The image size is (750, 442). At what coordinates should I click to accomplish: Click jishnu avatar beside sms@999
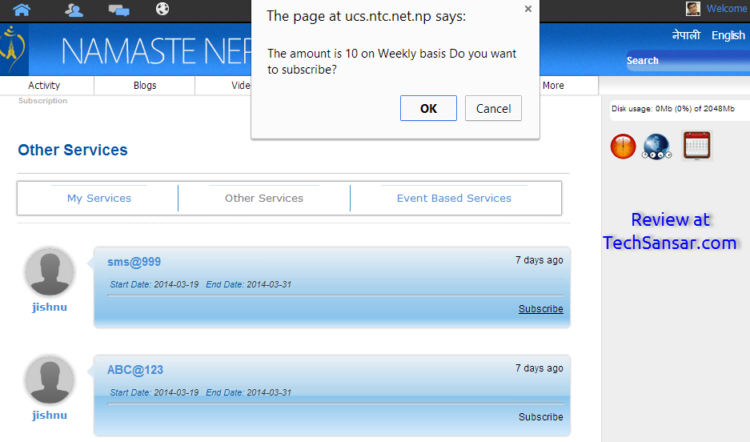[50, 272]
